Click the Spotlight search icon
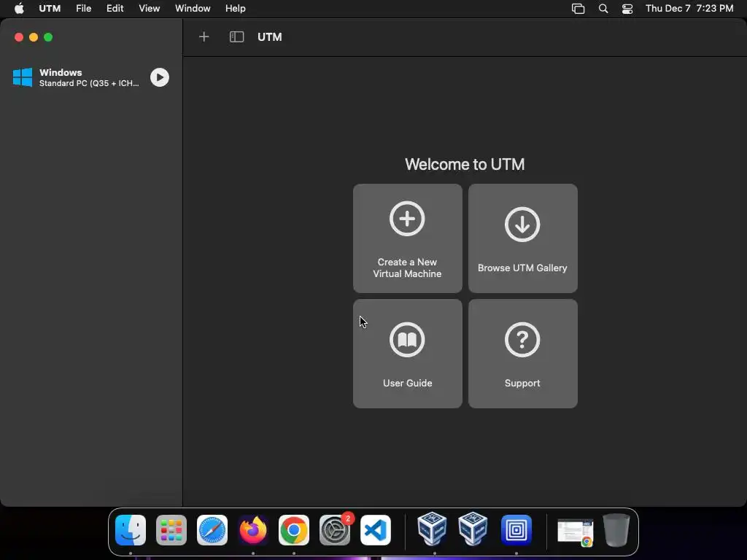747x560 pixels. point(603,9)
